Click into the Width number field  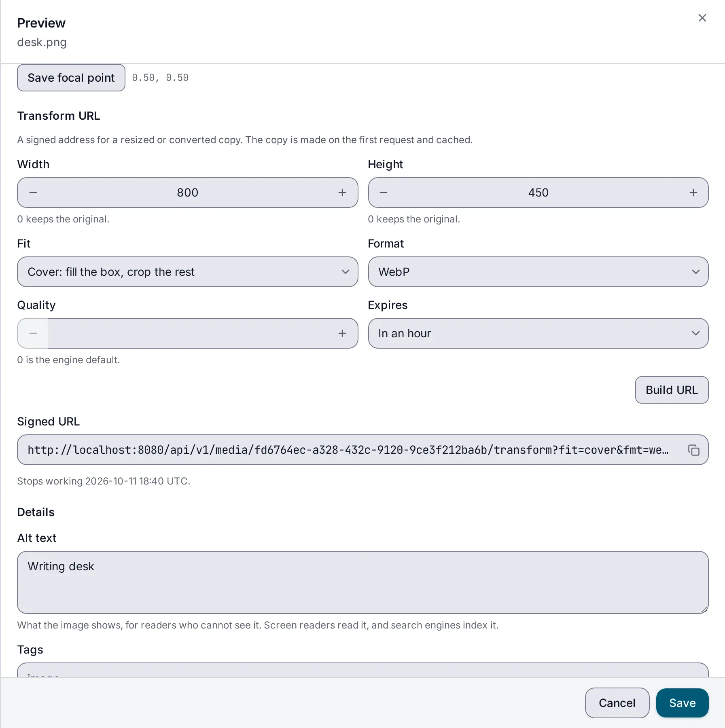pos(188,193)
